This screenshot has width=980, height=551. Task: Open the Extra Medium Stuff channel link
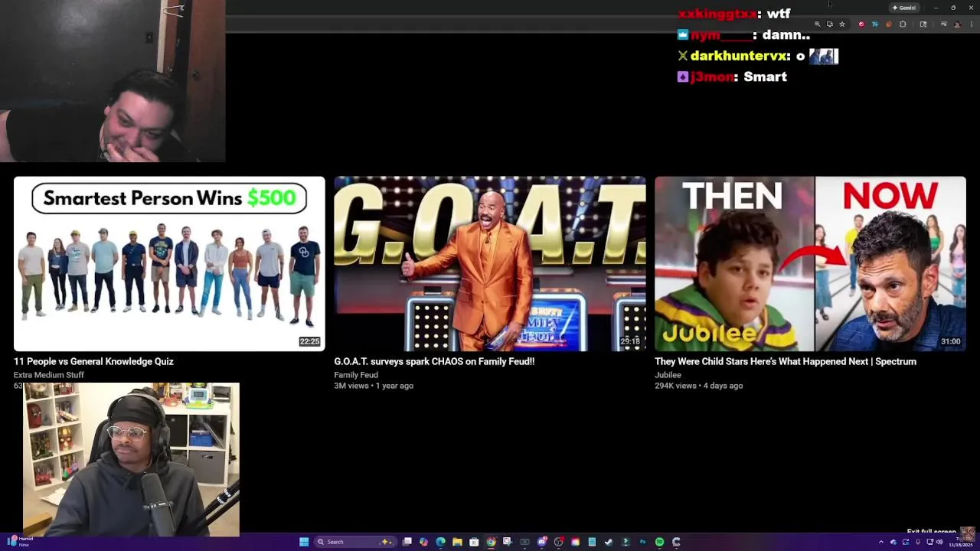49,375
